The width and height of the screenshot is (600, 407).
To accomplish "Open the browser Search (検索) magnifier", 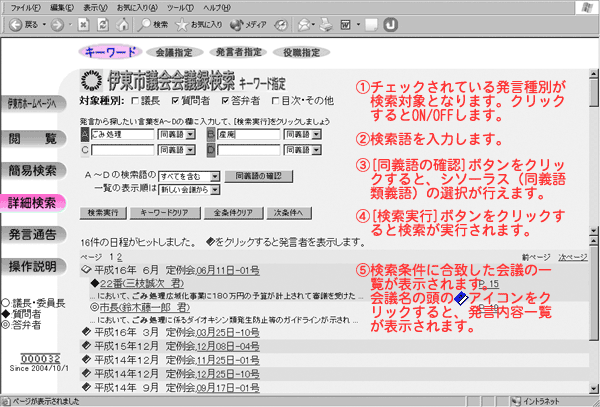I will coord(145,22).
